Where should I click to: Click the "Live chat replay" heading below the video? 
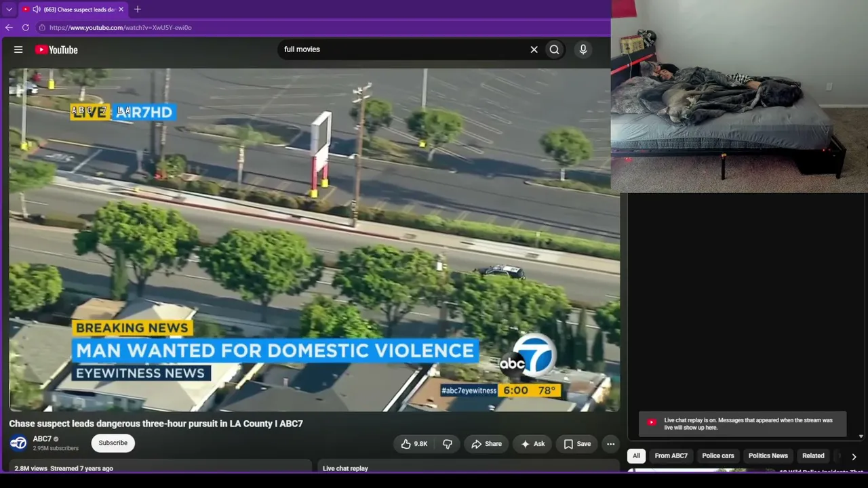point(345,468)
